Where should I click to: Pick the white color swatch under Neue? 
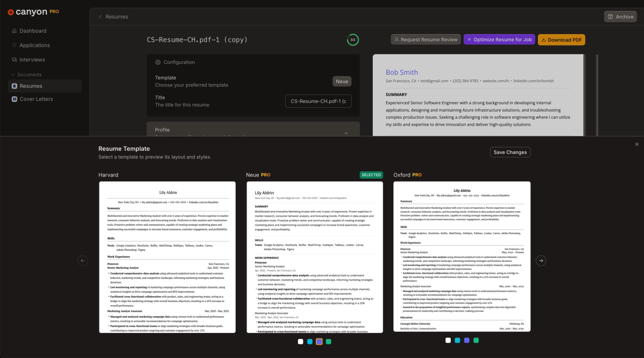(x=300, y=342)
